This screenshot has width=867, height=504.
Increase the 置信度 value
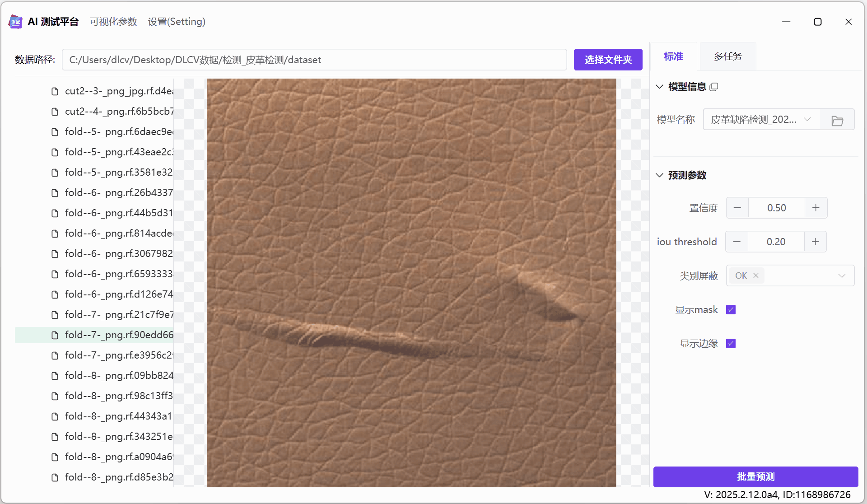[x=816, y=208]
